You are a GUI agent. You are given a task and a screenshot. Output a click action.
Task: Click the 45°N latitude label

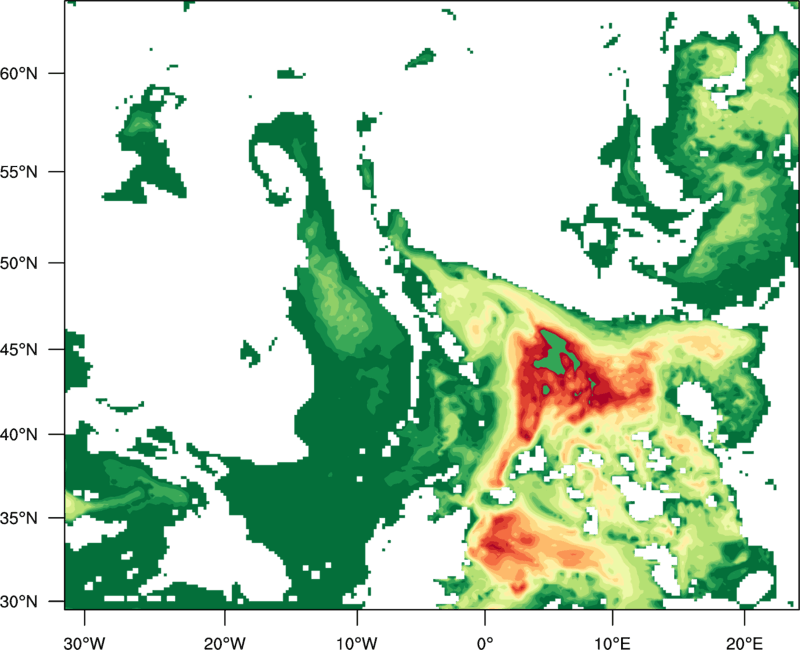(19, 349)
